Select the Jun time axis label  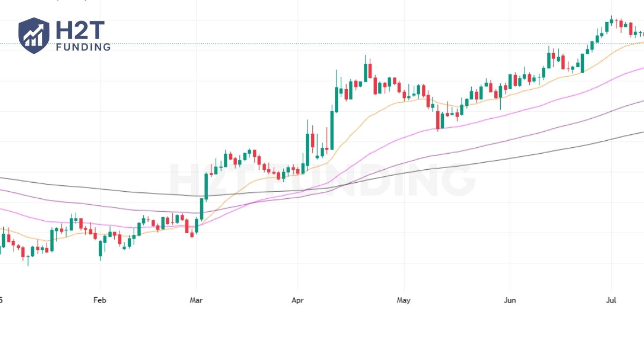click(510, 300)
